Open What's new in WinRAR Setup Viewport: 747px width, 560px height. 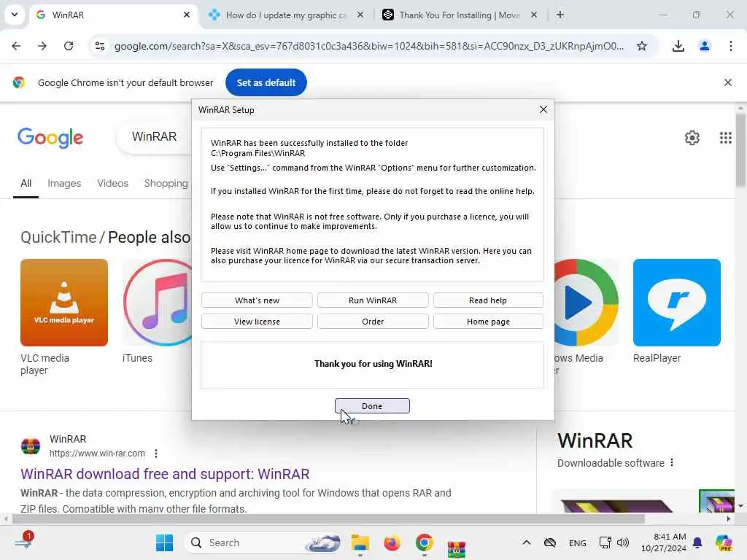pyautogui.click(x=257, y=300)
